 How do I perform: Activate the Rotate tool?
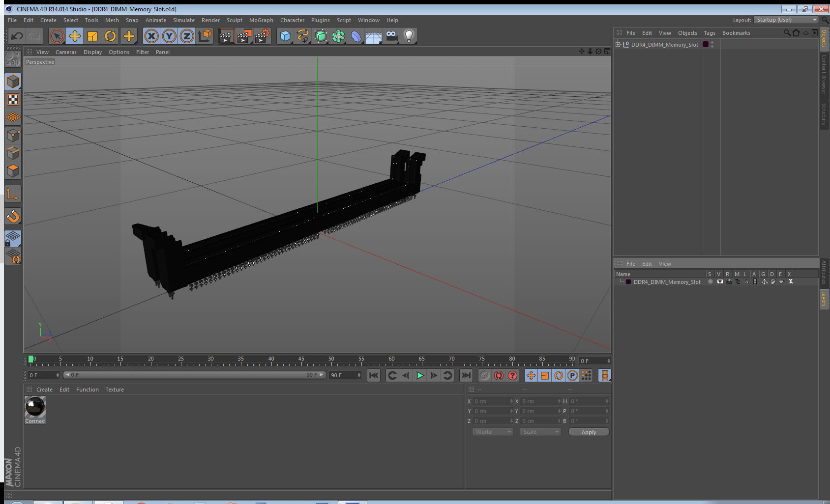pyautogui.click(x=110, y=36)
